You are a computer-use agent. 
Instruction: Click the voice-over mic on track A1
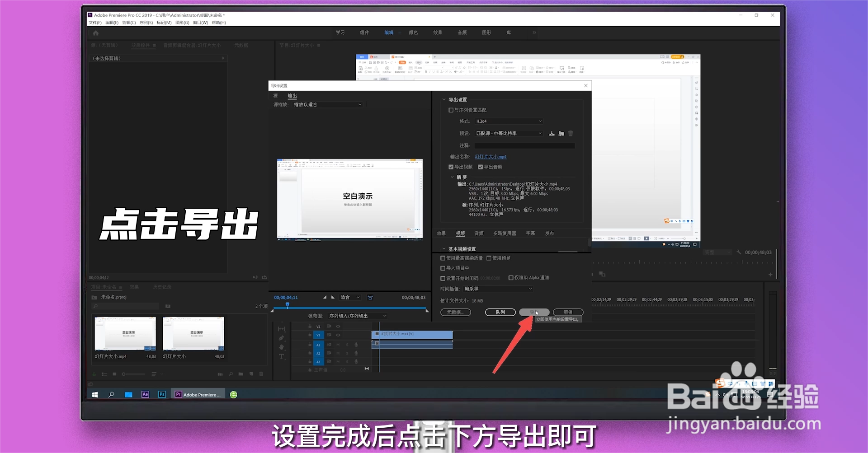click(356, 345)
